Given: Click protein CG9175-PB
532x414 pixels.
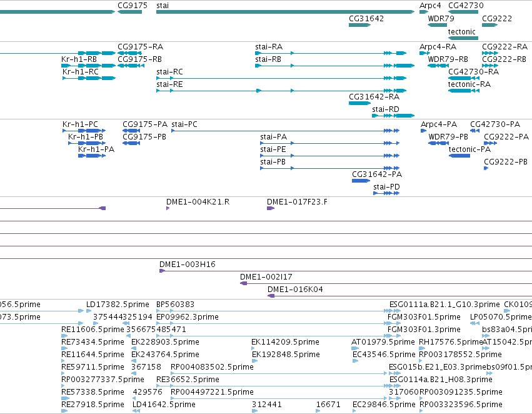Looking at the screenshot, I should coord(131,143).
